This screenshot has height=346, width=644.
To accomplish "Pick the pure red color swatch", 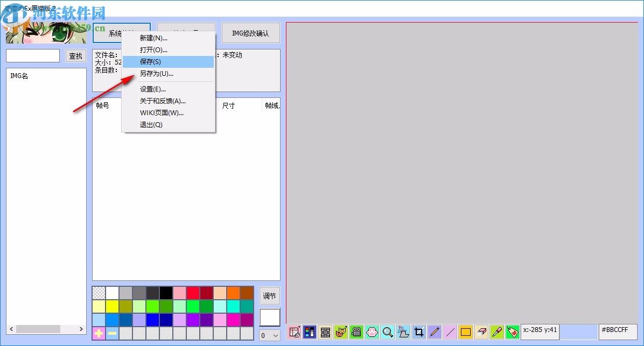I will point(193,293).
